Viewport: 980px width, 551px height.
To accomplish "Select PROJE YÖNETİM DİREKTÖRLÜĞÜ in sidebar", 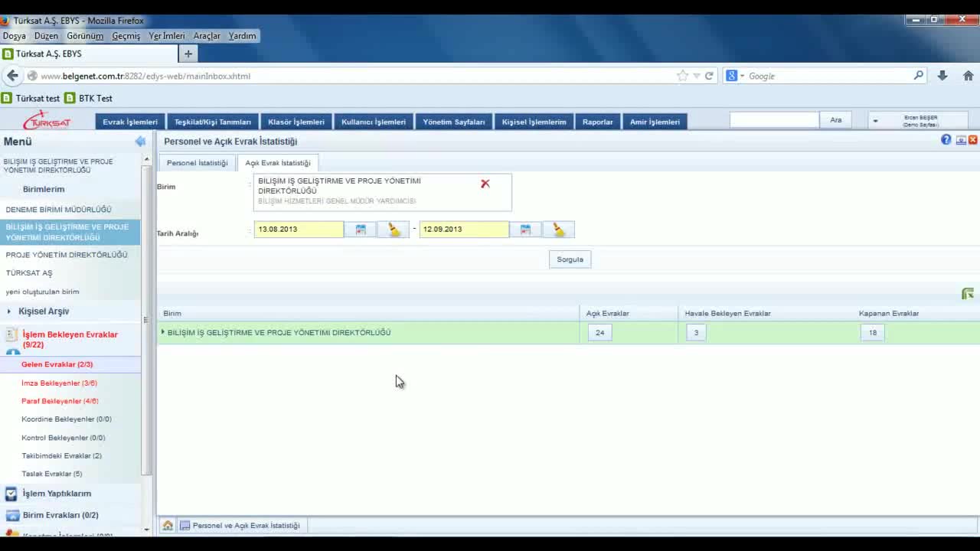I will [67, 255].
